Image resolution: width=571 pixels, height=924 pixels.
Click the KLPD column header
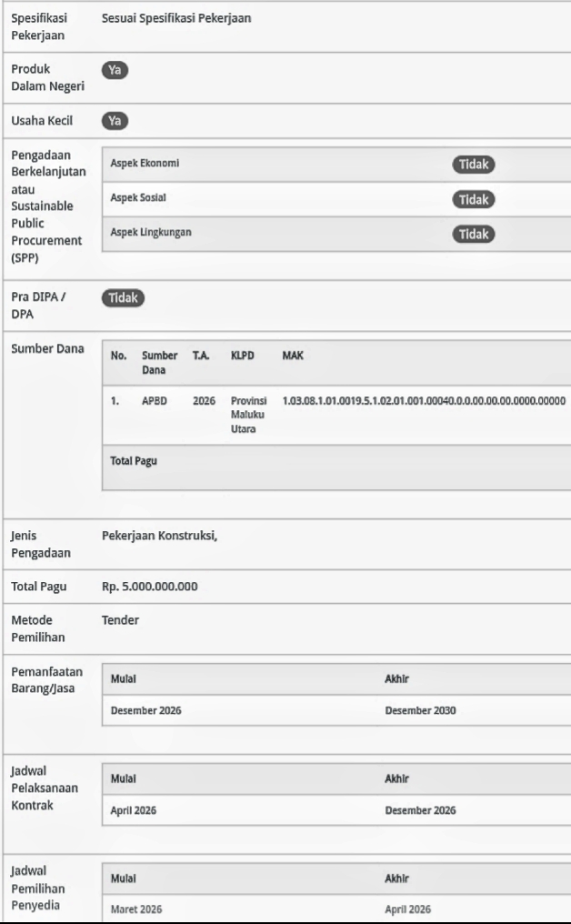click(242, 358)
